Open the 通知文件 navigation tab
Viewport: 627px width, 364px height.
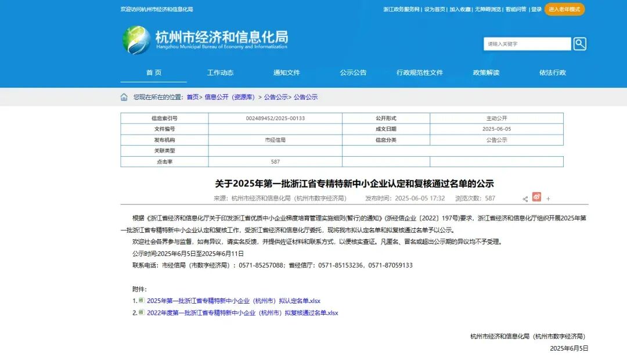pos(286,73)
